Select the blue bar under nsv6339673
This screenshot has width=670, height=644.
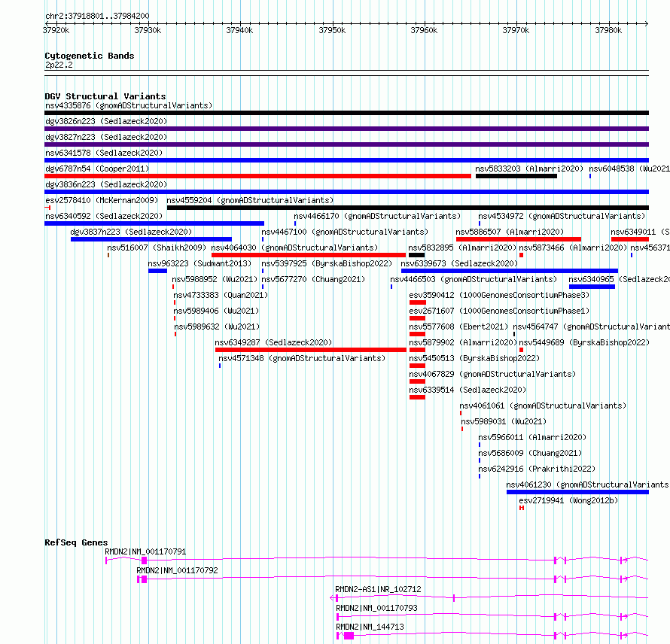pyautogui.click(x=510, y=271)
